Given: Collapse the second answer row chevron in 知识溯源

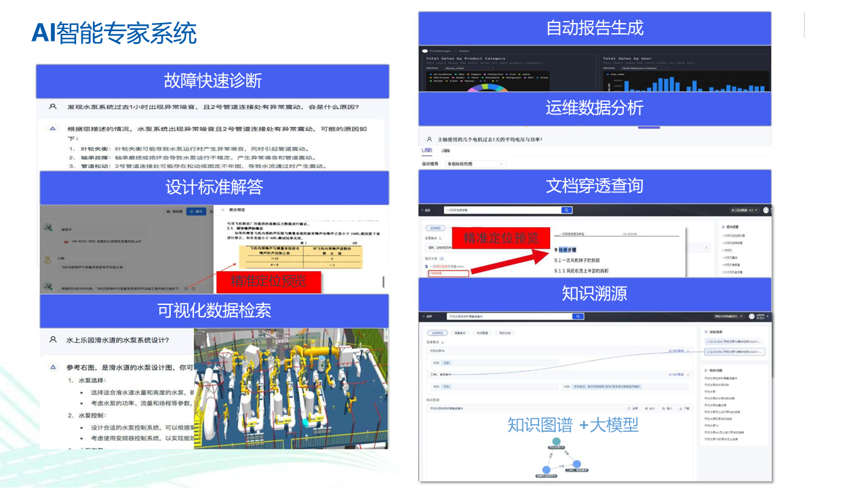Looking at the screenshot, I should click(x=688, y=374).
